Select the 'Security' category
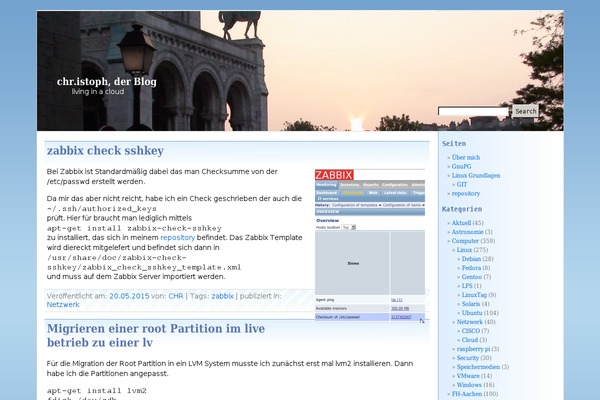The width and height of the screenshot is (600, 400). (468, 358)
